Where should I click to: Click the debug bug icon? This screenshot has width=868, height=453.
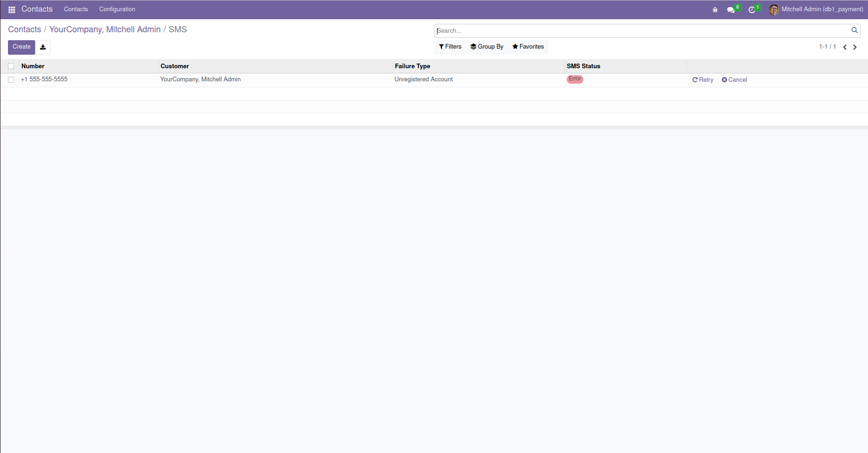pyautogui.click(x=715, y=9)
